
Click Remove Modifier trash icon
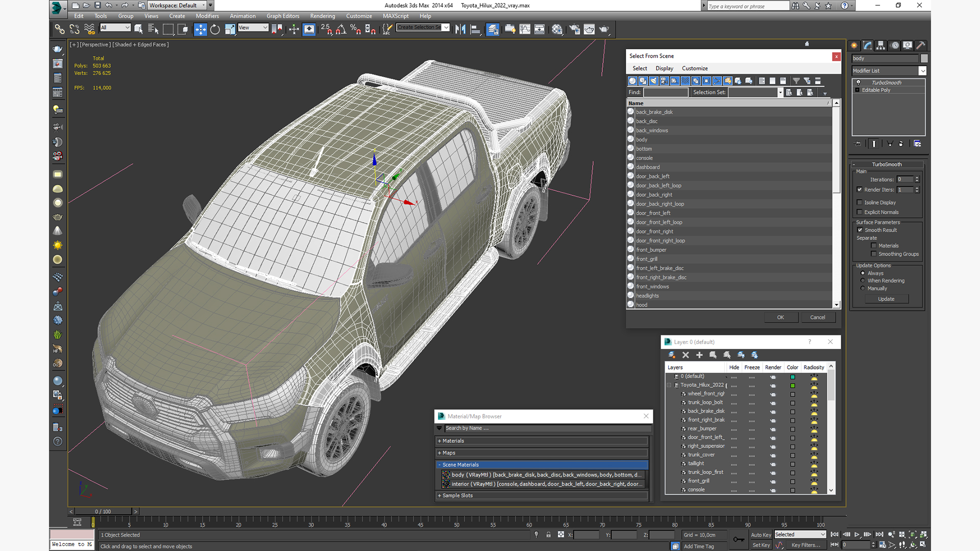click(901, 144)
